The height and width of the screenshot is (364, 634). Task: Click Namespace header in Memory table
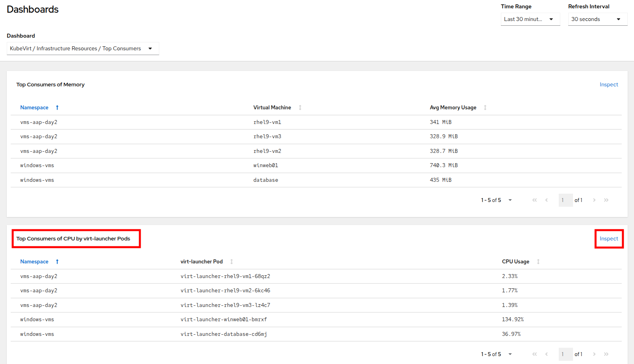[34, 108]
